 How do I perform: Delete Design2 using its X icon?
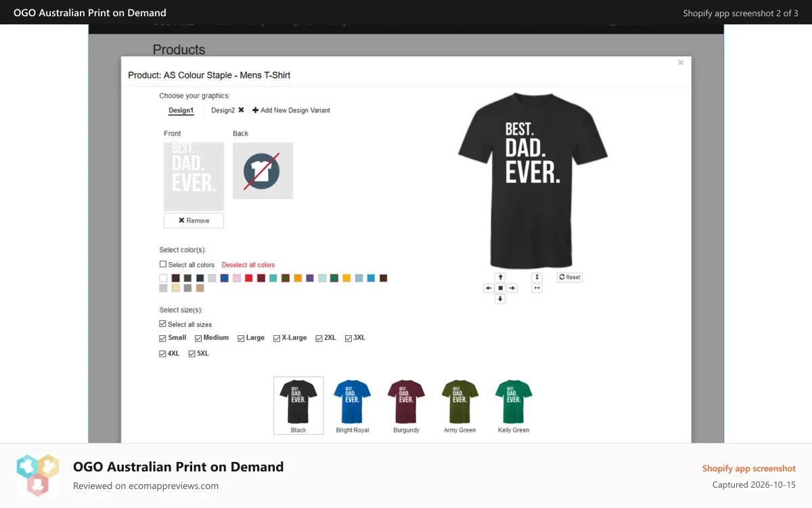click(241, 110)
